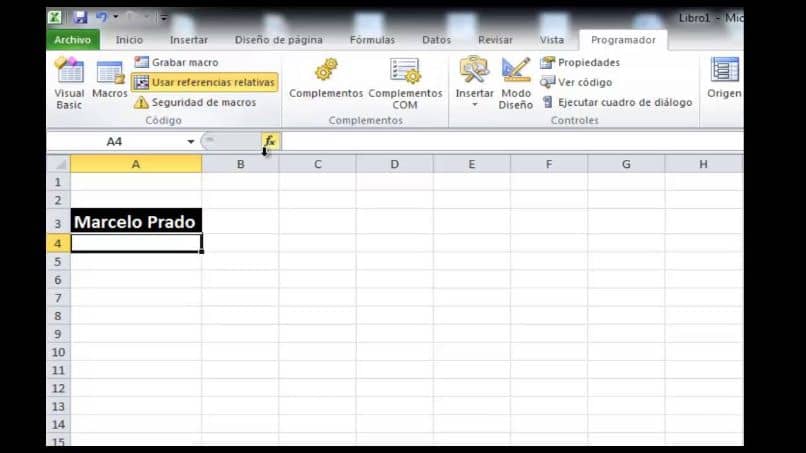Switch to the Inicio tab
Screen dimensions: 806x453
129,40
